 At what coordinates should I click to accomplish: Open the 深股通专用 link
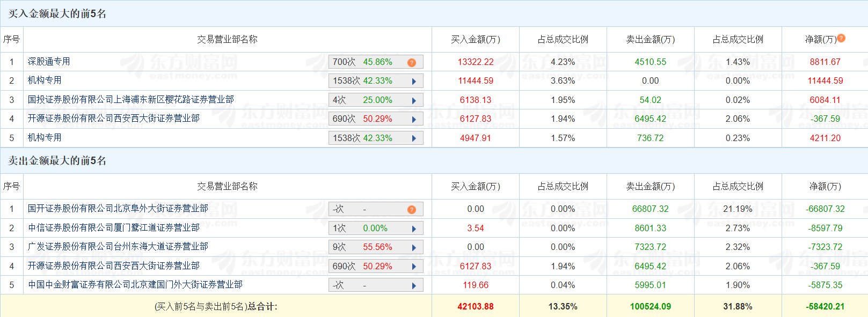[49, 62]
